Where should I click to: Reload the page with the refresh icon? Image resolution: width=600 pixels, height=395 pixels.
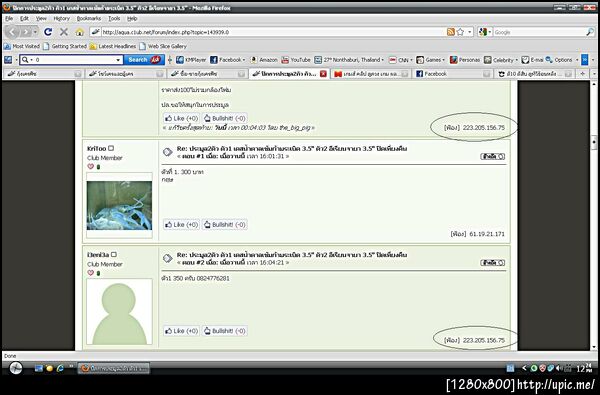point(48,32)
